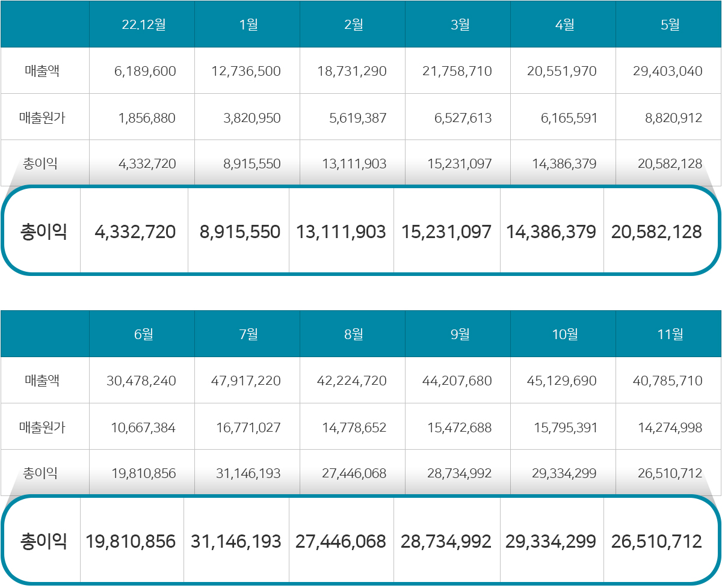The height and width of the screenshot is (588, 722).
Task: Click enlarged bold 총이익 value 20,582,128
Action: (x=656, y=232)
